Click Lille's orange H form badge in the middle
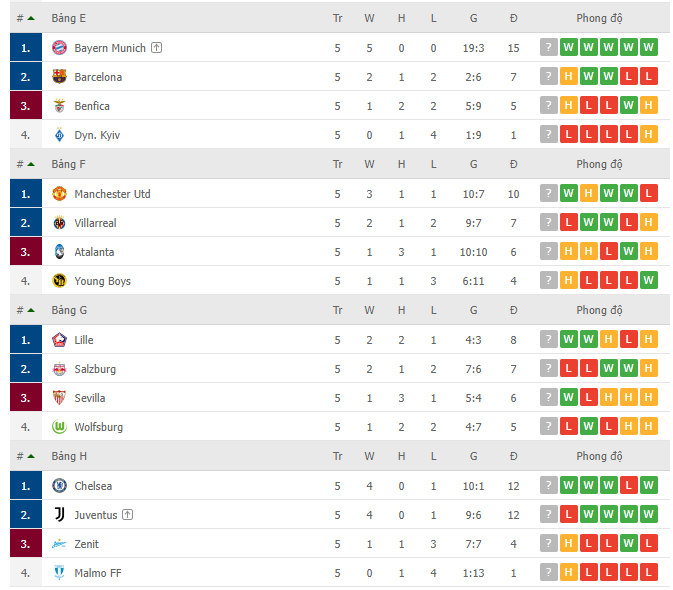Screen dimensions: 673x590 [609, 339]
